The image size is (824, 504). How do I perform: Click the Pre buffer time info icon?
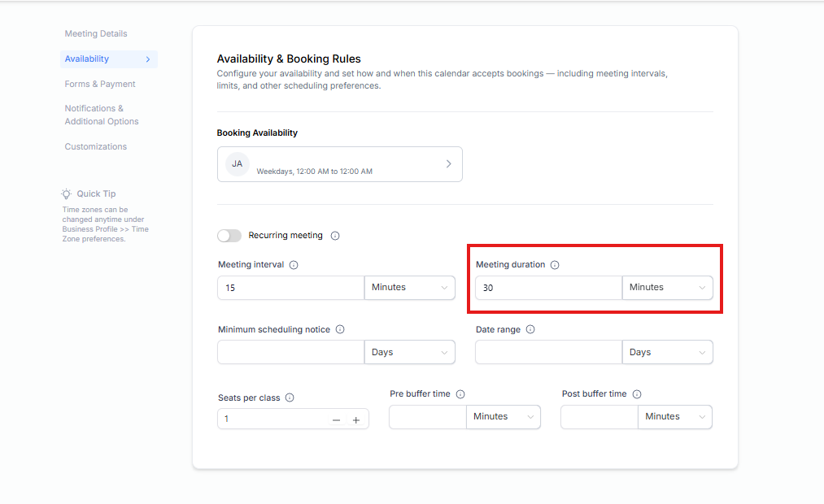[460, 394]
